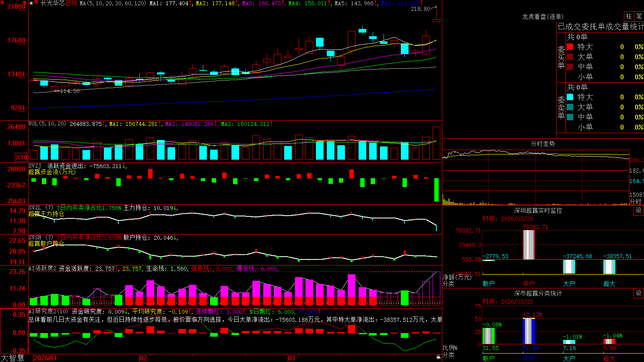Click the -37245.68 大户 bar in 实时监控
This screenshot has height=362, width=644.
coord(569,267)
